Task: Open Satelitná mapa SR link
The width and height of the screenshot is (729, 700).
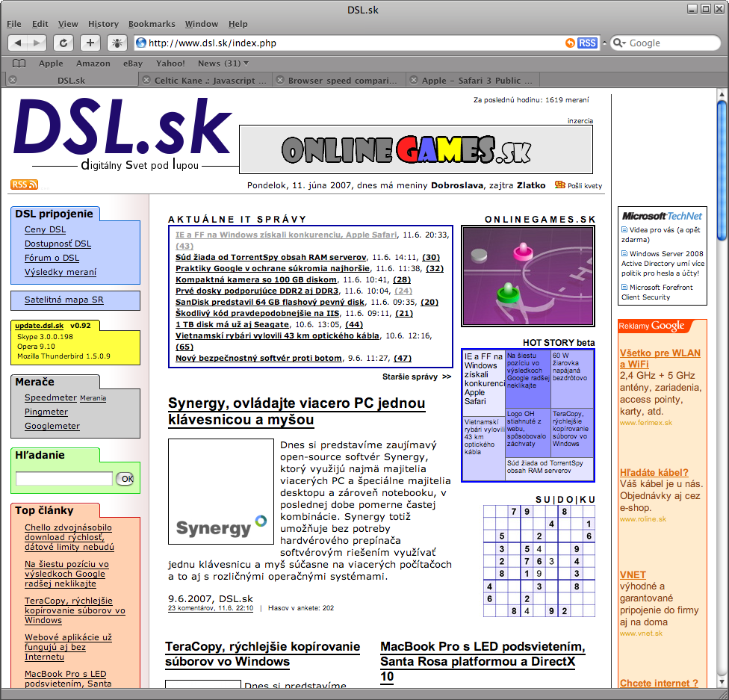Action: tap(64, 300)
